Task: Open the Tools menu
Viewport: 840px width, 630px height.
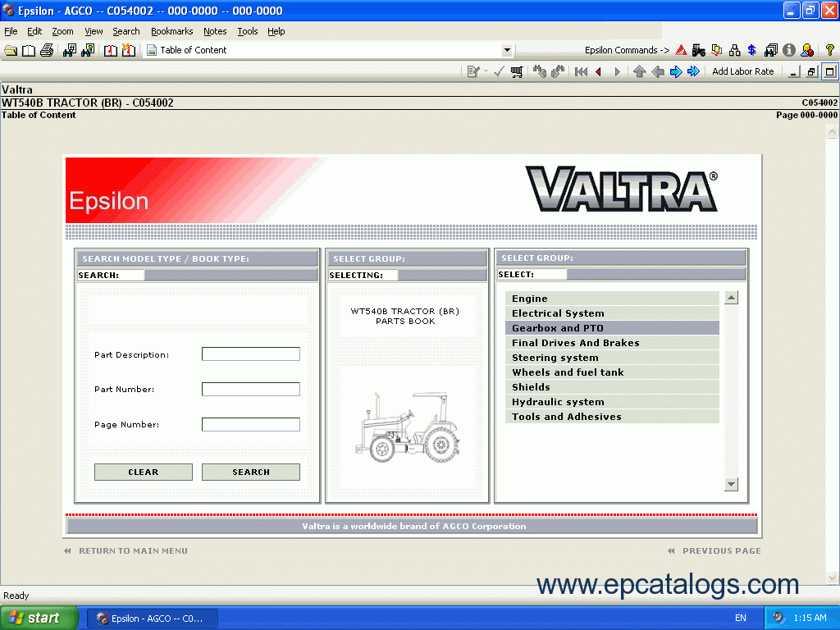Action: coord(248,31)
